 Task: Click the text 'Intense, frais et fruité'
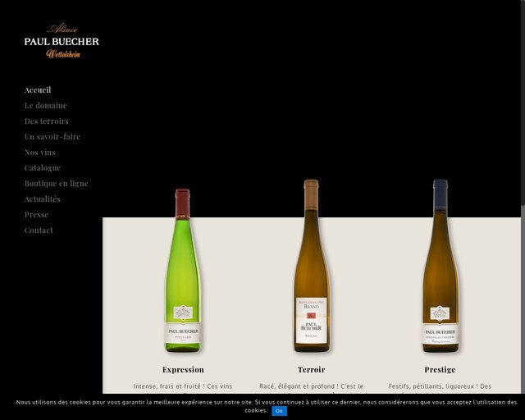167,386
